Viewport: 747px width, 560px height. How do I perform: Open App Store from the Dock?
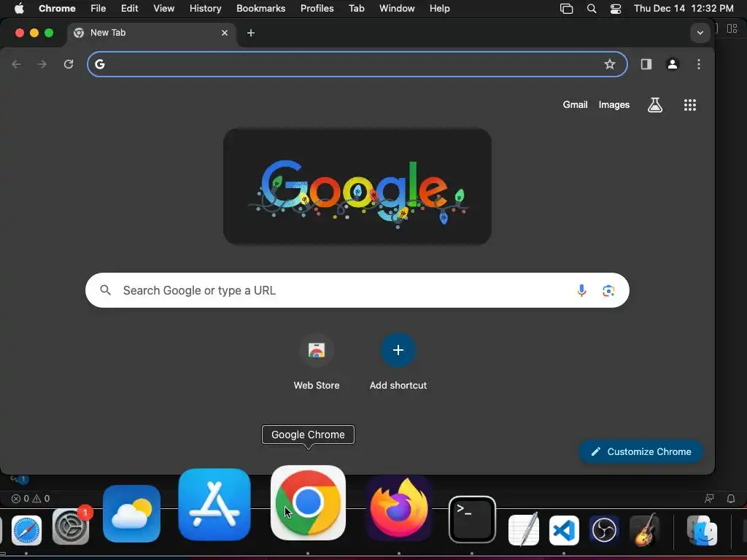pos(214,505)
